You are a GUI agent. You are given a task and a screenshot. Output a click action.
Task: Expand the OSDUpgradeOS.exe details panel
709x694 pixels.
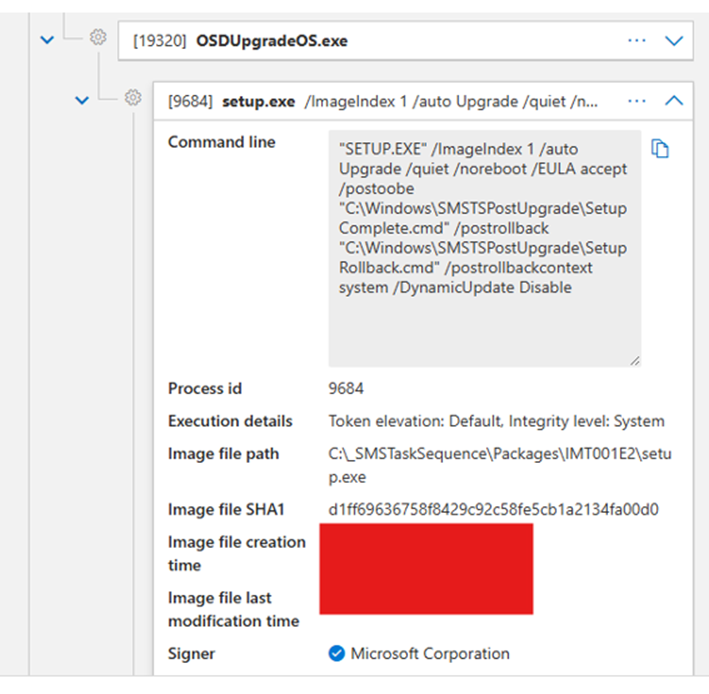tap(674, 40)
